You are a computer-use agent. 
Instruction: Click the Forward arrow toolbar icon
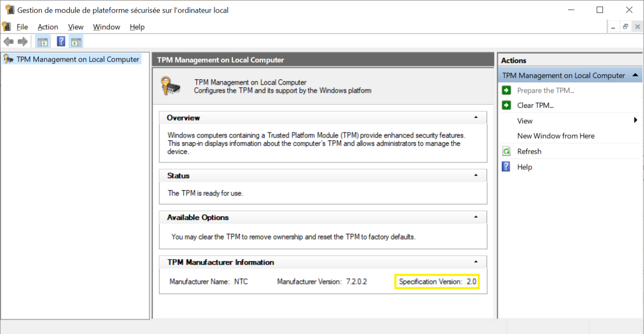pyautogui.click(x=23, y=42)
